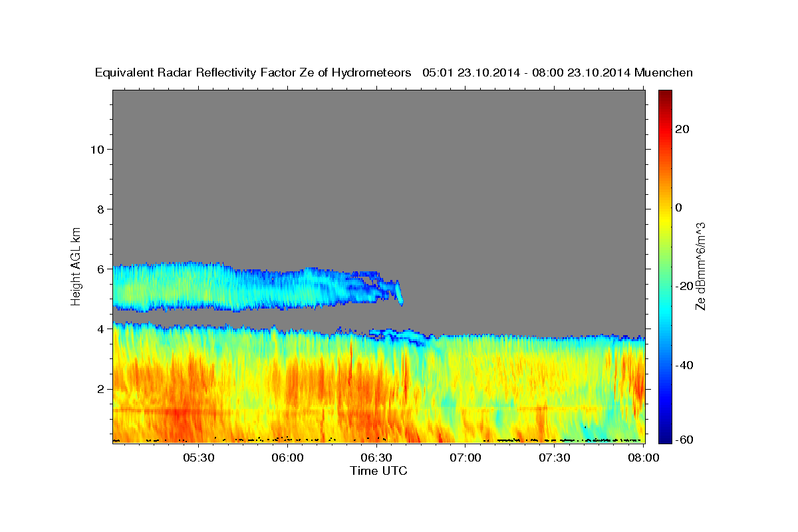Click the 'Height AGL km' axis label

[x=76, y=265]
